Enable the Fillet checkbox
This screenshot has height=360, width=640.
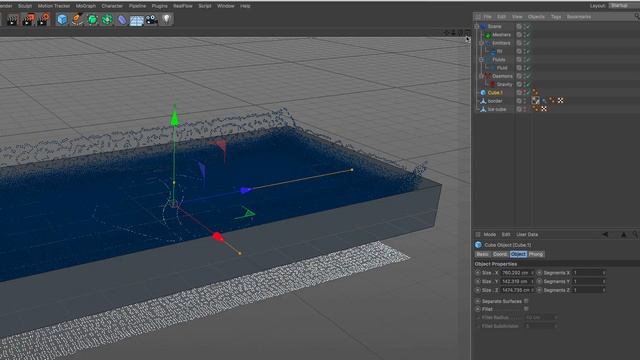pyautogui.click(x=526, y=309)
